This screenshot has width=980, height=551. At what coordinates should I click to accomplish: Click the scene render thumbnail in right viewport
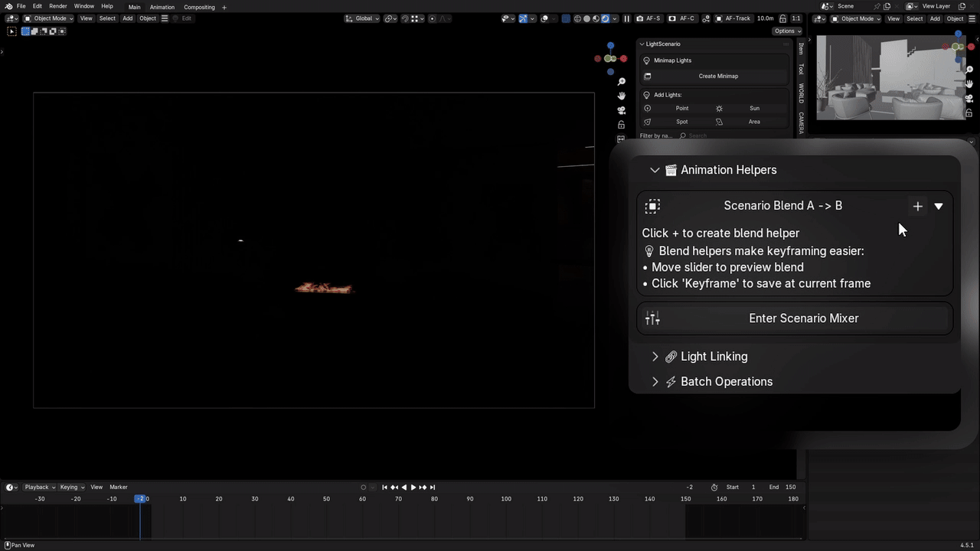(890, 78)
